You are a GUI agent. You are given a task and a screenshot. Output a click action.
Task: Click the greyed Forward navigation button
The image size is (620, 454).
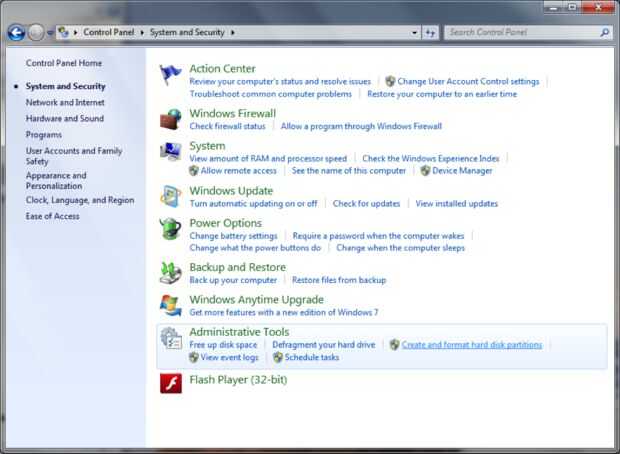pos(36,32)
